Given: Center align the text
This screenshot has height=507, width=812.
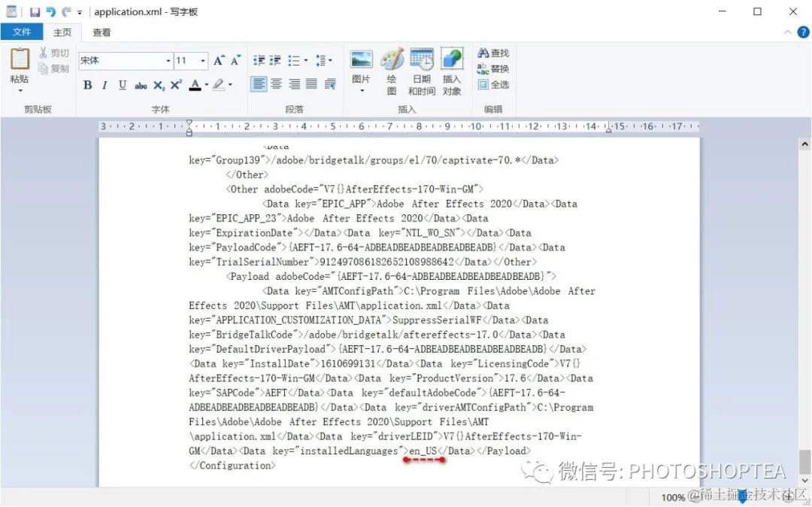Looking at the screenshot, I should pos(277,84).
